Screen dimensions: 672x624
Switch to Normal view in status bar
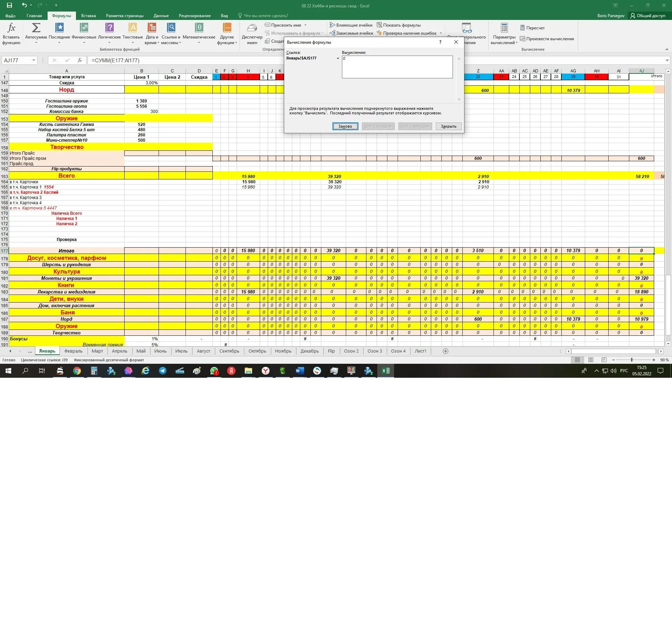pos(577,360)
